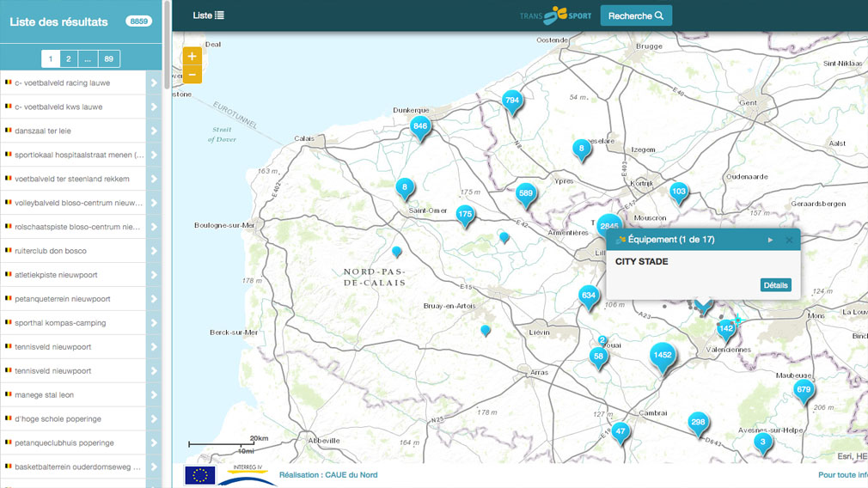Zoom out with the minus button

192,75
